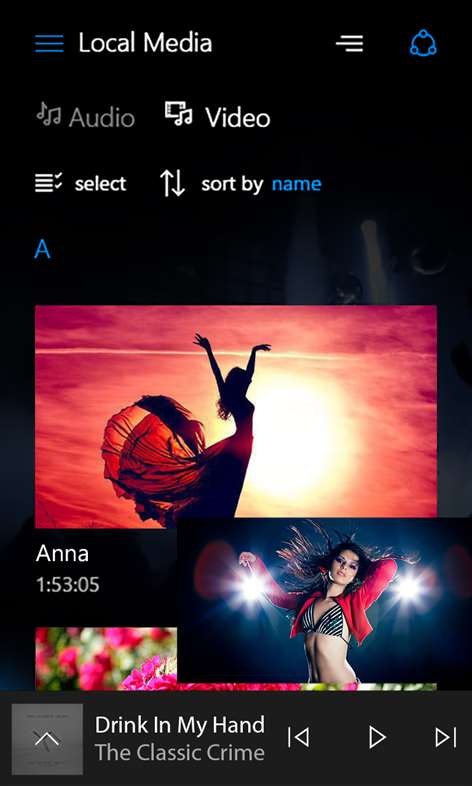Skip to the previous track
Viewport: 472px width, 786px height.
pos(299,737)
